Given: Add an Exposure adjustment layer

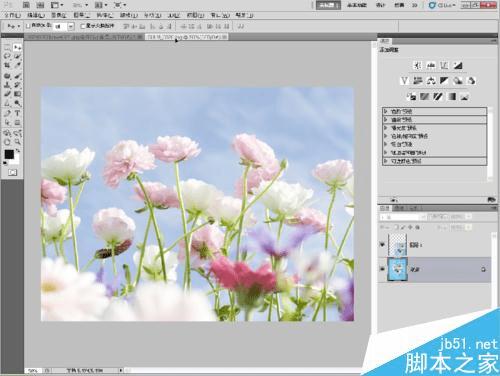Looking at the screenshot, I should pos(458,65).
